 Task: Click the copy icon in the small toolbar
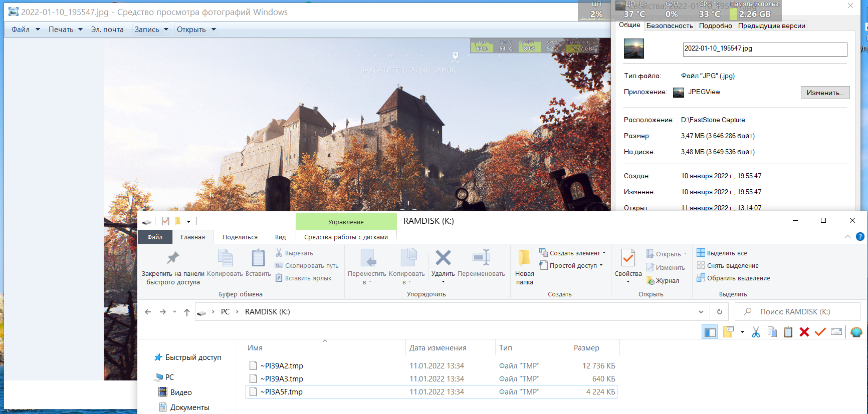(772, 332)
